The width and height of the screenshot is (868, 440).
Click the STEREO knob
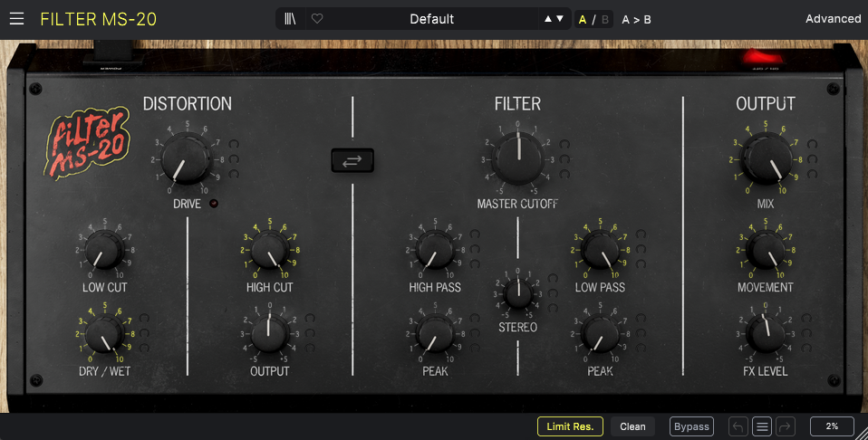coord(517,293)
